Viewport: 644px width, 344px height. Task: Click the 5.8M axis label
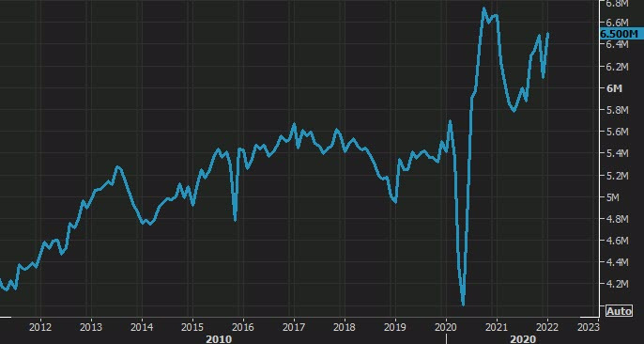tap(617, 110)
